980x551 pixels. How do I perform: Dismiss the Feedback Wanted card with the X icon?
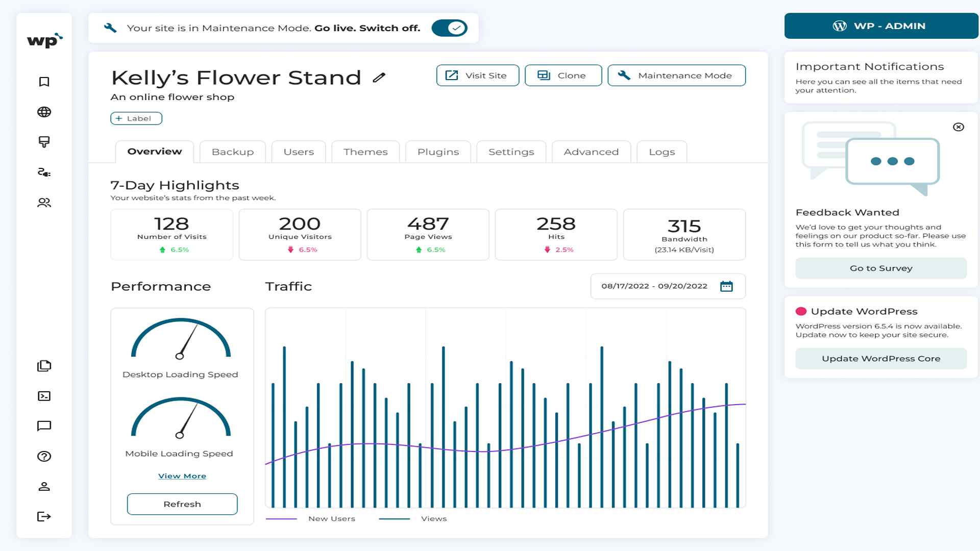point(959,127)
